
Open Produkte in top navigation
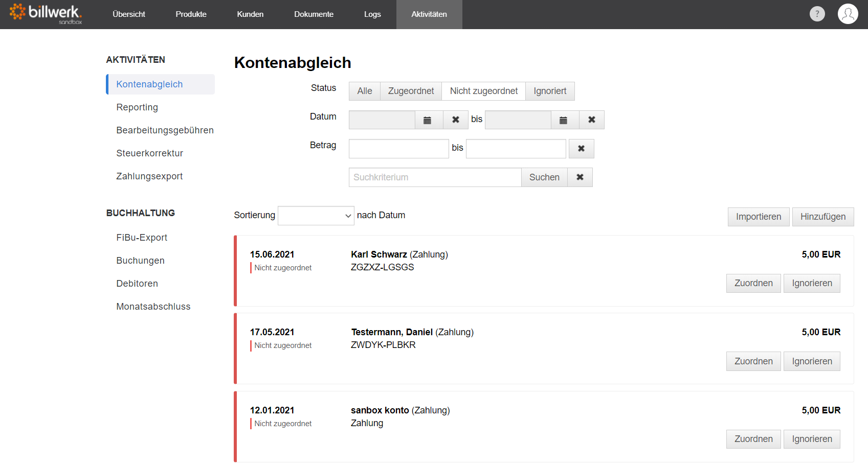click(x=191, y=14)
